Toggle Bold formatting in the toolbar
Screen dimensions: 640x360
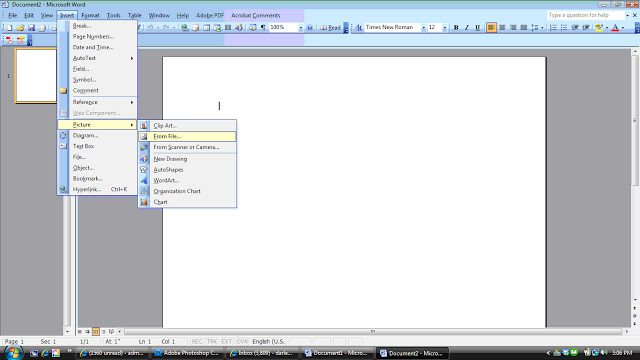click(456, 27)
